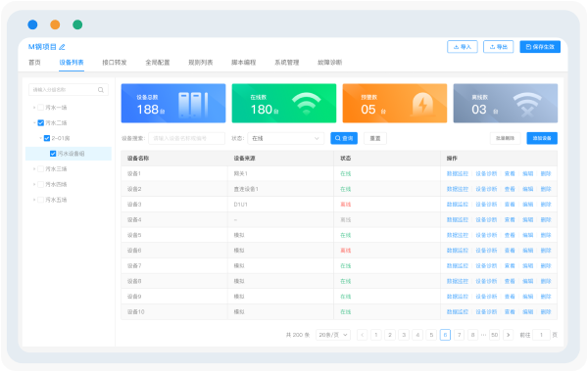Go to previous page with left arrow

pos(362,335)
